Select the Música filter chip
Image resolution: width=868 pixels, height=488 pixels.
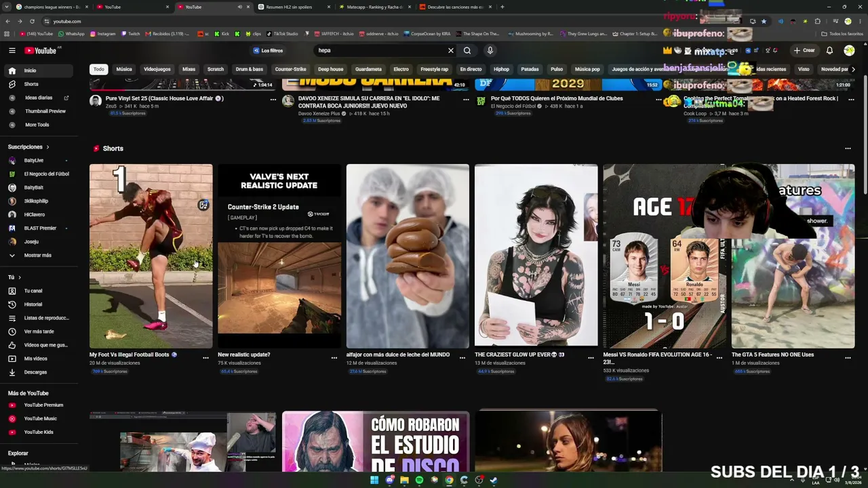tap(124, 69)
